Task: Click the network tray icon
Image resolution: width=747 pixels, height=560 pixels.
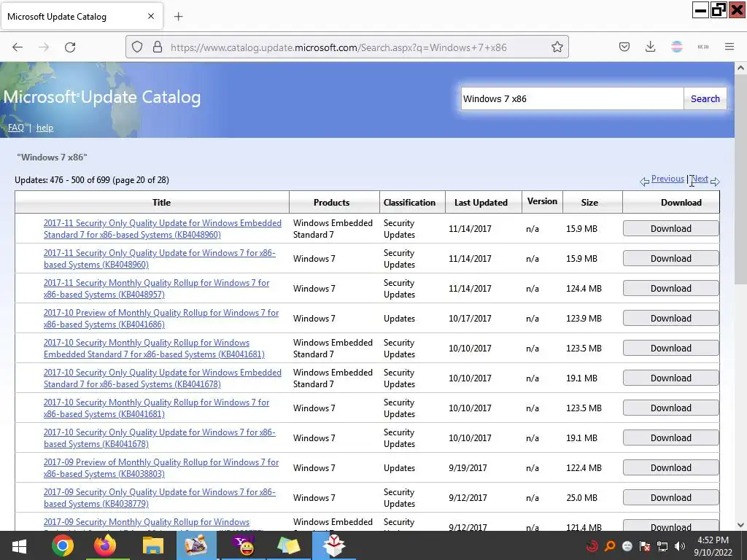Action: click(662, 546)
